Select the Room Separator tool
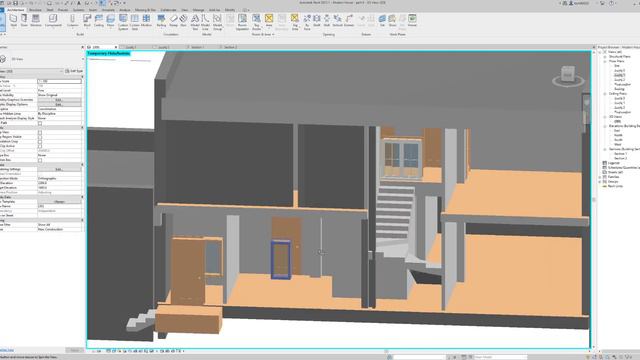 (242, 22)
